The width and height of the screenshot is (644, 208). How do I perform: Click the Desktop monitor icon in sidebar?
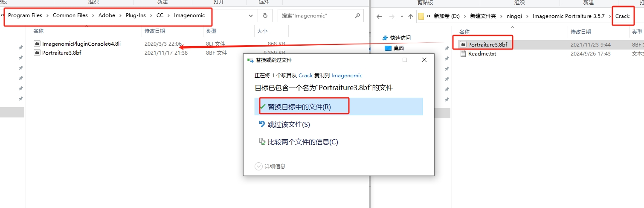tap(388, 48)
